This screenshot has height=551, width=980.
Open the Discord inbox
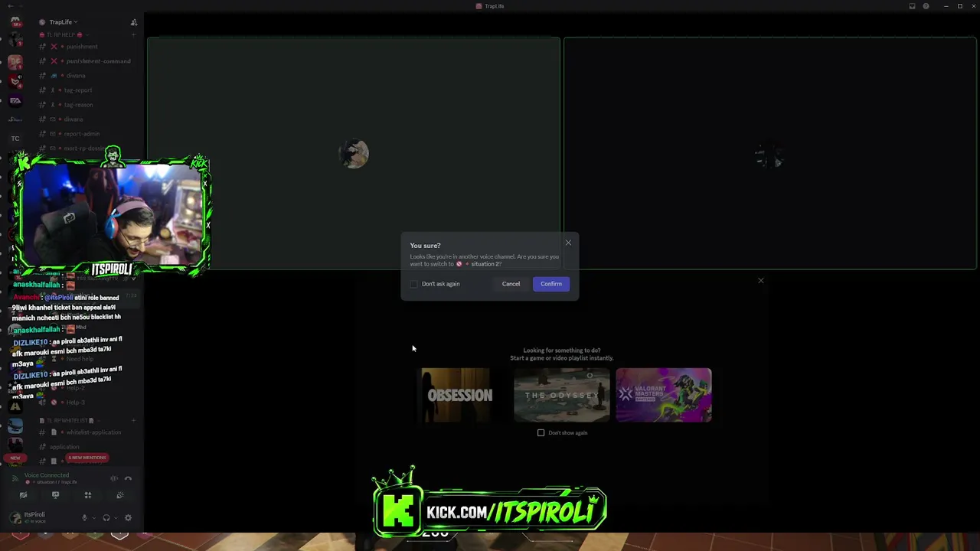point(912,6)
